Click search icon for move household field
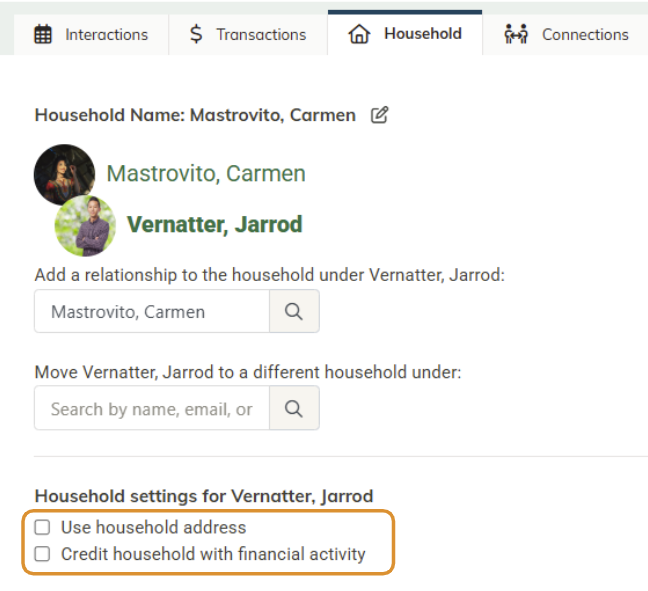This screenshot has height=591, width=648. coord(294,408)
